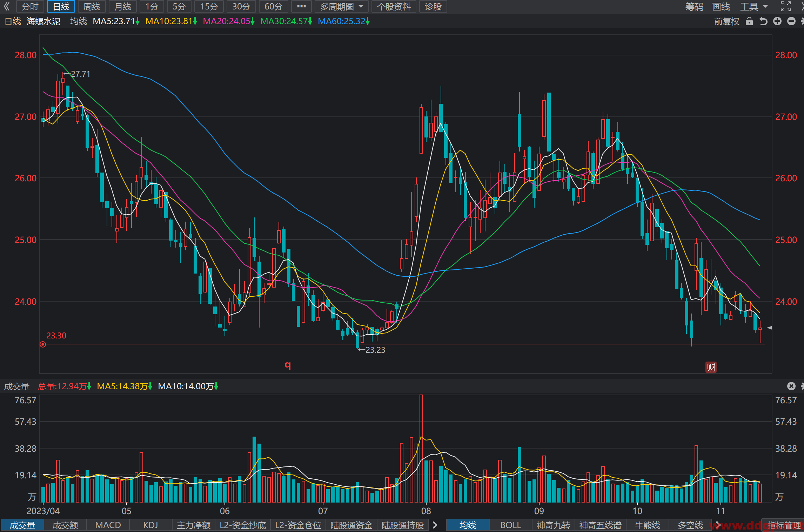This screenshot has width=804, height=532.
Task: Click the 23.23 low price label
Action: 375,350
